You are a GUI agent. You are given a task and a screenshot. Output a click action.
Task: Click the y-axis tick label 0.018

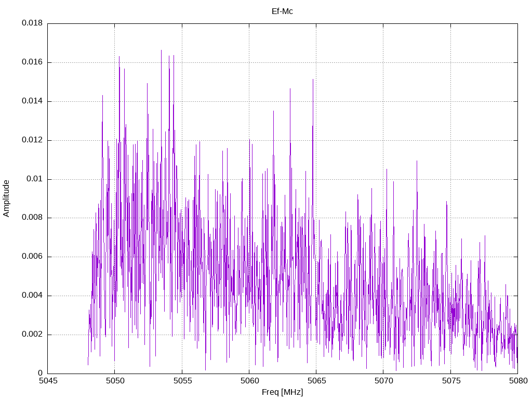click(32, 23)
